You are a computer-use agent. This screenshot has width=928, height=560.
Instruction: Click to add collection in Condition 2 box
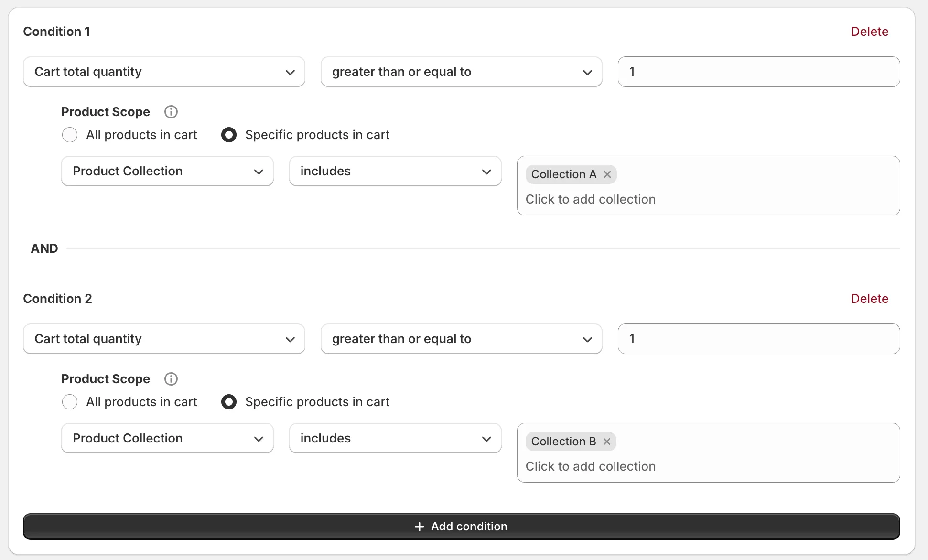(x=591, y=466)
